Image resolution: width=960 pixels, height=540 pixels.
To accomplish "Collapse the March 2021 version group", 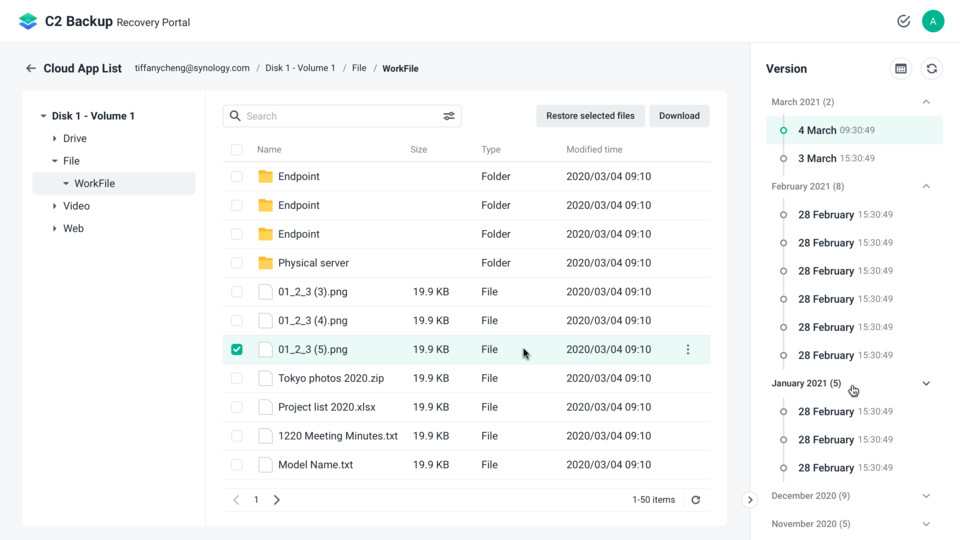I will click(x=926, y=102).
